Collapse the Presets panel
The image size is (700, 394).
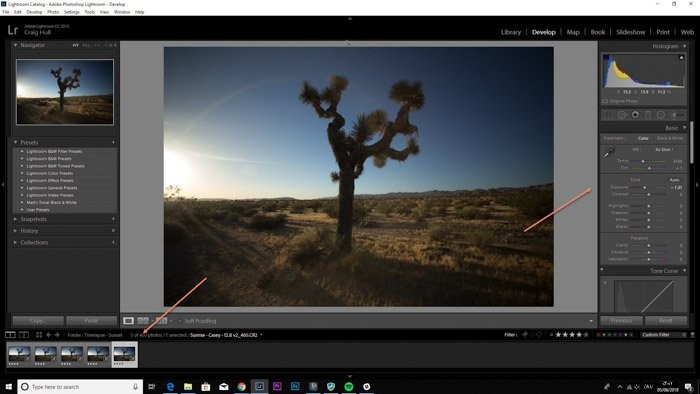coord(15,142)
